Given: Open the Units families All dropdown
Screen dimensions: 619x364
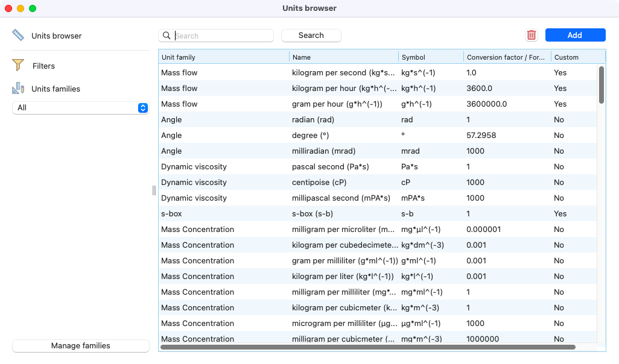Looking at the screenshot, I should click(80, 108).
